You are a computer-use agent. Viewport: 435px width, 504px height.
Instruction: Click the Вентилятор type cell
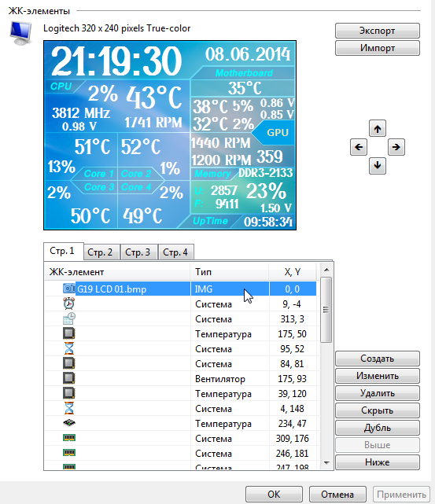[x=230, y=379]
